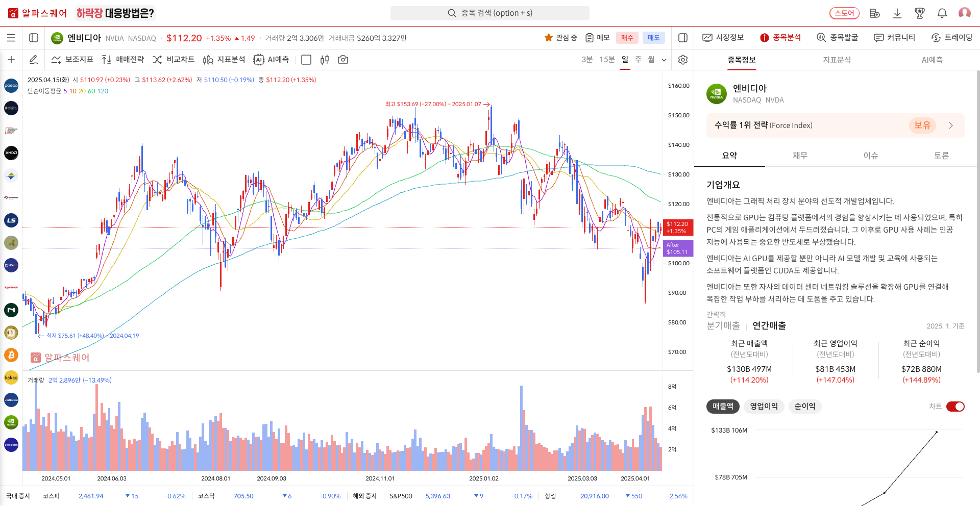This screenshot has height=506, width=980.
Task: Select NVIDIA icon in watchlist sidebar
Action: pyautogui.click(x=11, y=422)
